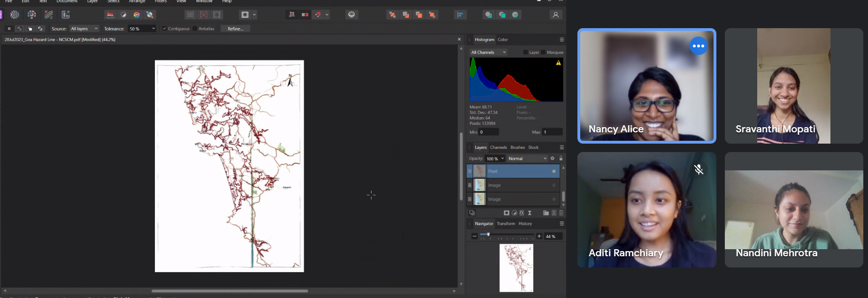Screen dimensions: 868x298
Task: Open the Snapping options dropdown arrow
Action: pyautogui.click(x=327, y=15)
